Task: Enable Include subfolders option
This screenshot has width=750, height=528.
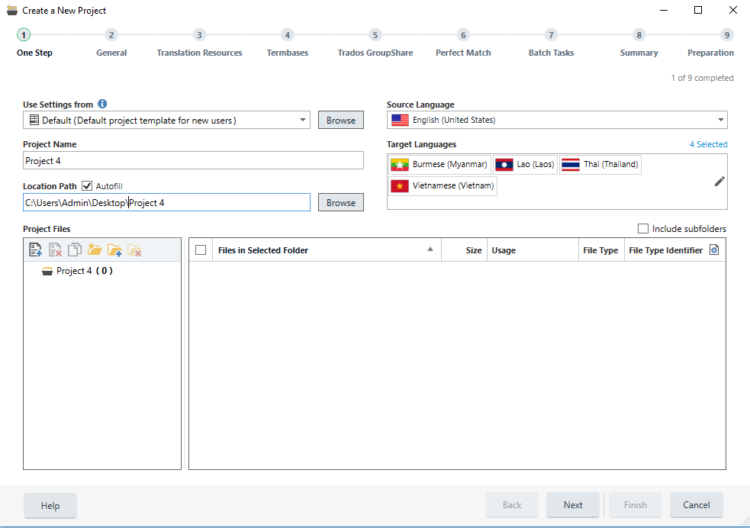Action: (643, 229)
